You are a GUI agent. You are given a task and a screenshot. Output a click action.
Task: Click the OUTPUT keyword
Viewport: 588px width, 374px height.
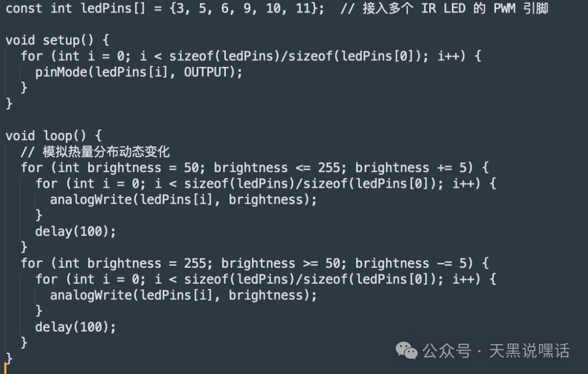click(x=206, y=72)
